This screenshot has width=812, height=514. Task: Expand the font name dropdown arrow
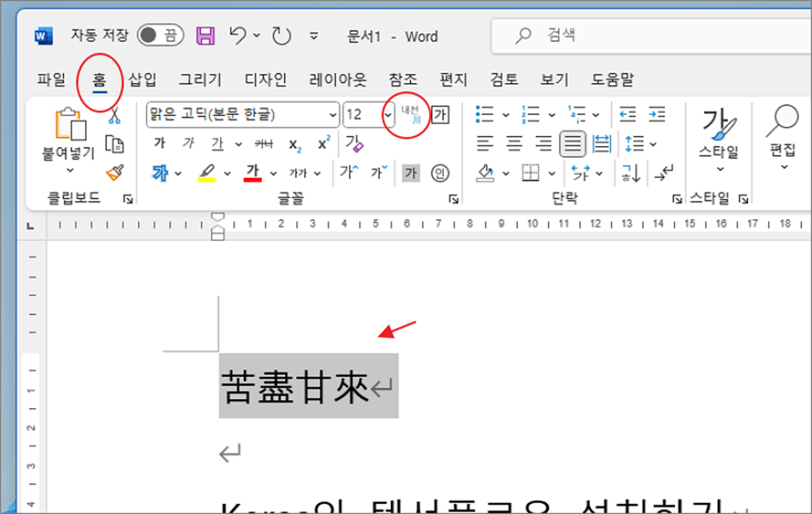pyautogui.click(x=333, y=116)
